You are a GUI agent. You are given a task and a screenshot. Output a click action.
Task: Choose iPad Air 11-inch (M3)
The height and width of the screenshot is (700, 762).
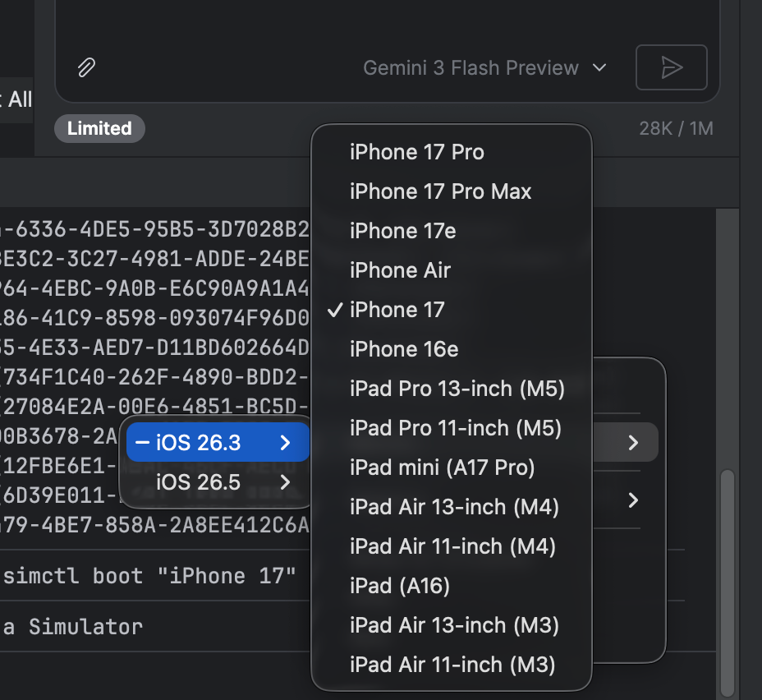pos(452,664)
